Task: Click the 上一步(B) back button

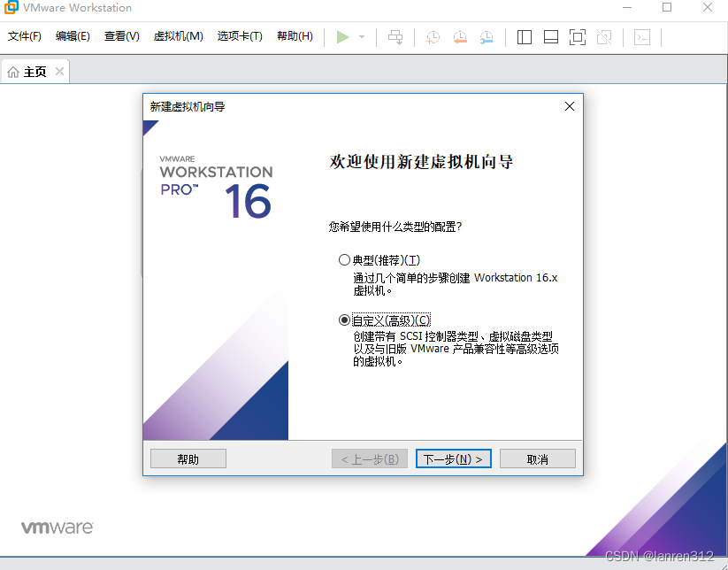Action: pos(370,459)
